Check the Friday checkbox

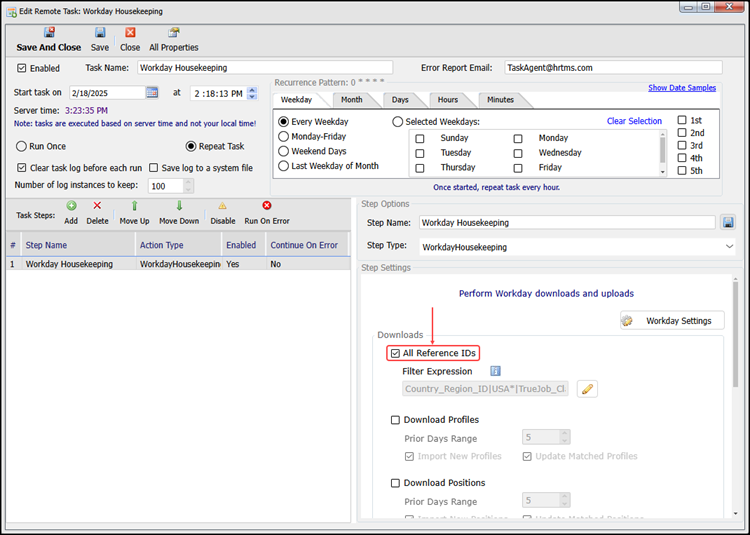[518, 168]
